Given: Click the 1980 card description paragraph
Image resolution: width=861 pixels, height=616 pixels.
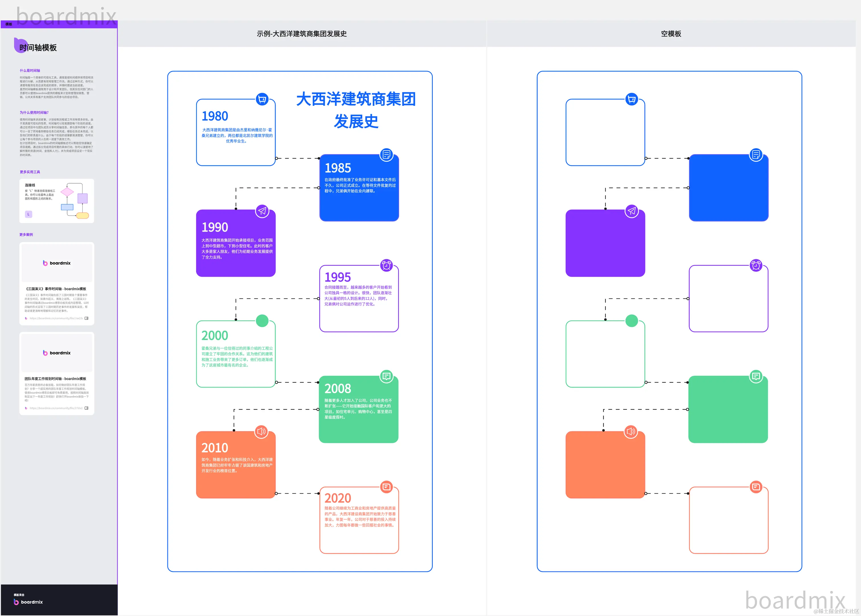Looking at the screenshot, I should click(237, 135).
